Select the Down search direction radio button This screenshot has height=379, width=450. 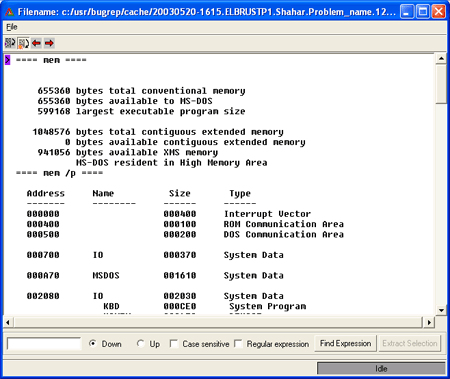[93, 343]
